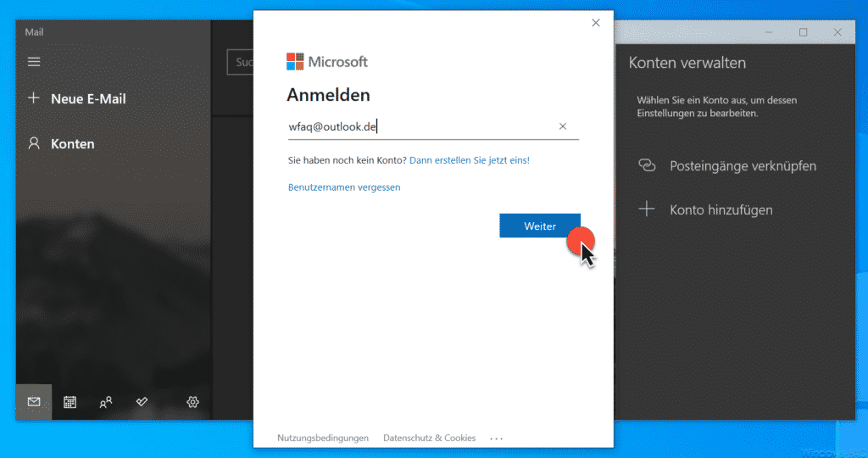Viewport: 868px width, 458px height.
Task: Click the 'Konten verwalten' heading text
Action: tap(687, 63)
